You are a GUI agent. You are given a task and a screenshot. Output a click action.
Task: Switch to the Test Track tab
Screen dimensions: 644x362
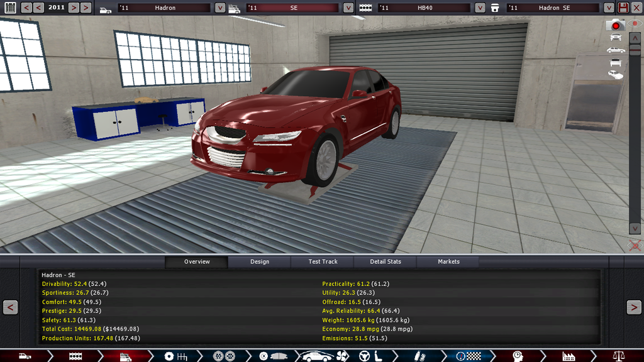pos(323,261)
